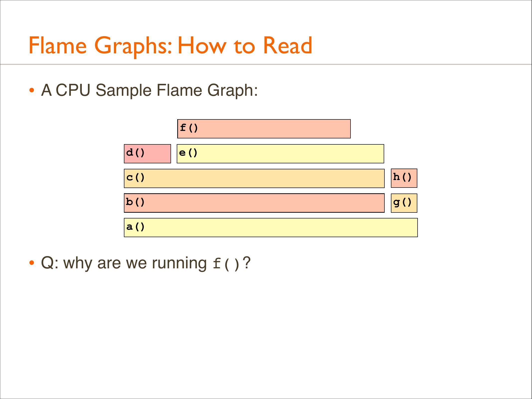
Task: Select the d() frame box
Action: point(147,154)
